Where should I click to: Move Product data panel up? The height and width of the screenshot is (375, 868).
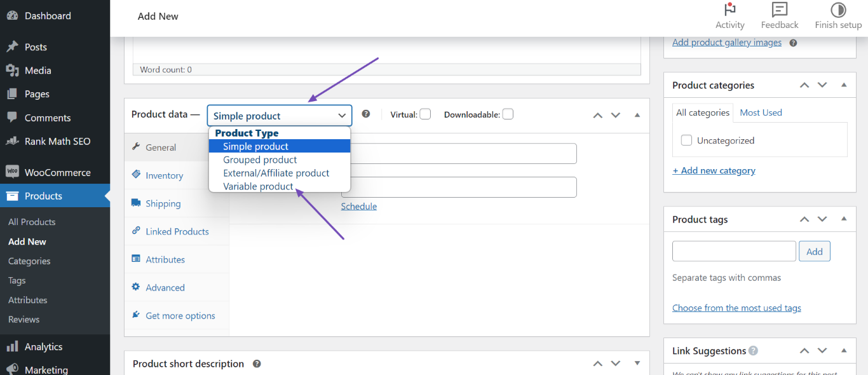[x=597, y=115]
